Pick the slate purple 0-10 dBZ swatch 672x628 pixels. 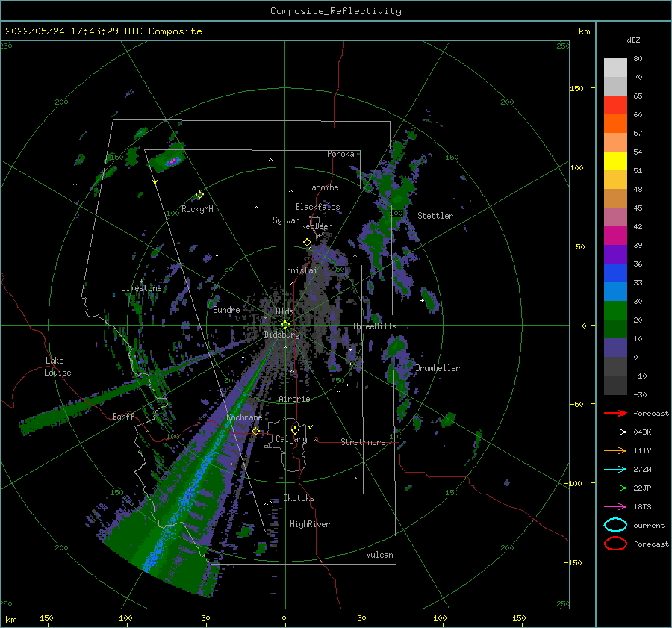(615, 348)
